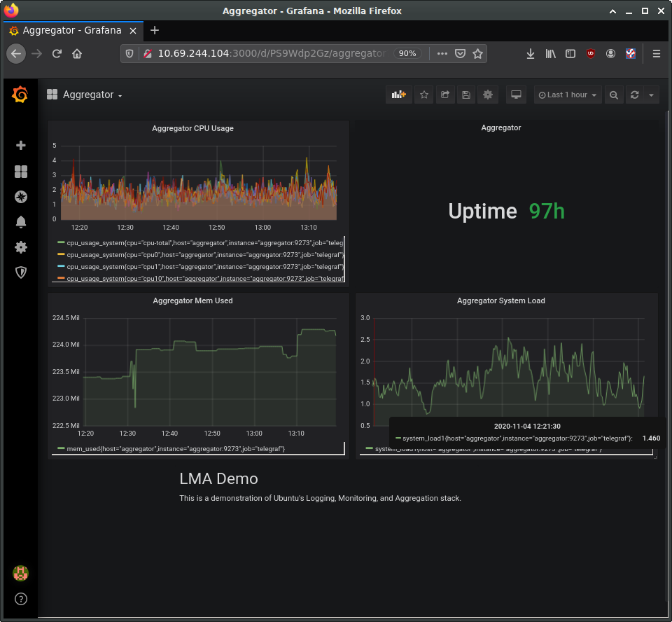Viewport: 672px width, 622px height.
Task: Open refresh interval dropdown arrow
Action: pos(651,95)
